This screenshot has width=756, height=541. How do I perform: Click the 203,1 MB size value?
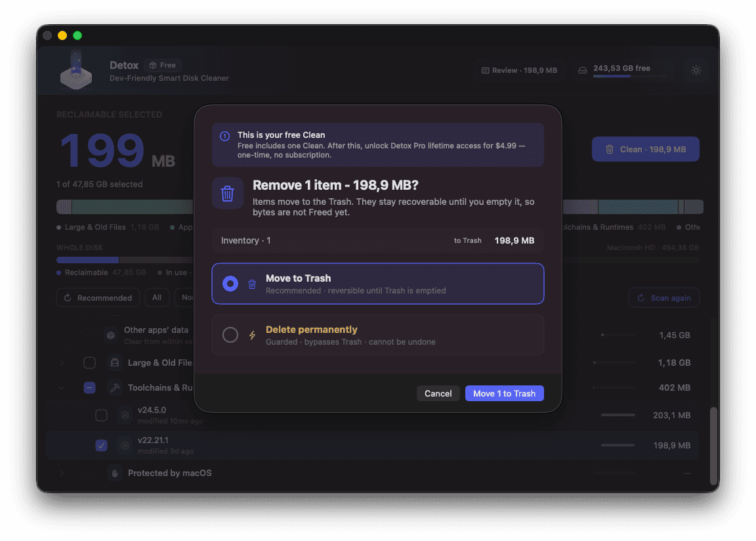point(671,415)
